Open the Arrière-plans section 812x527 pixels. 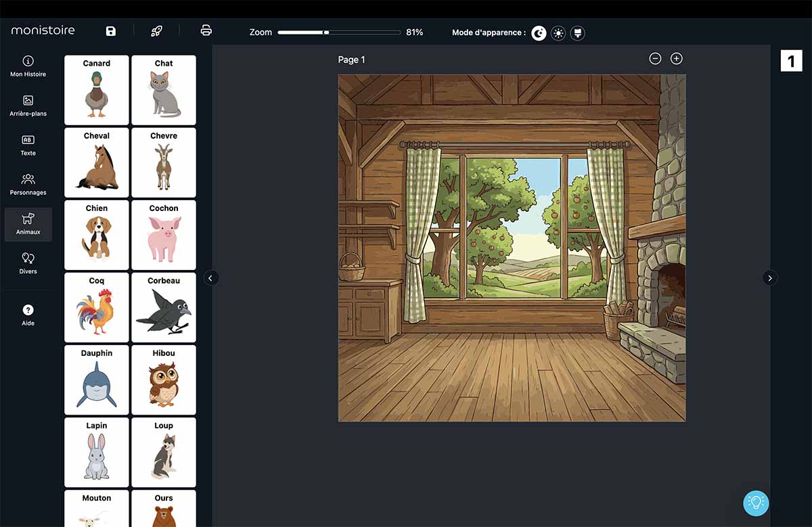tap(28, 106)
